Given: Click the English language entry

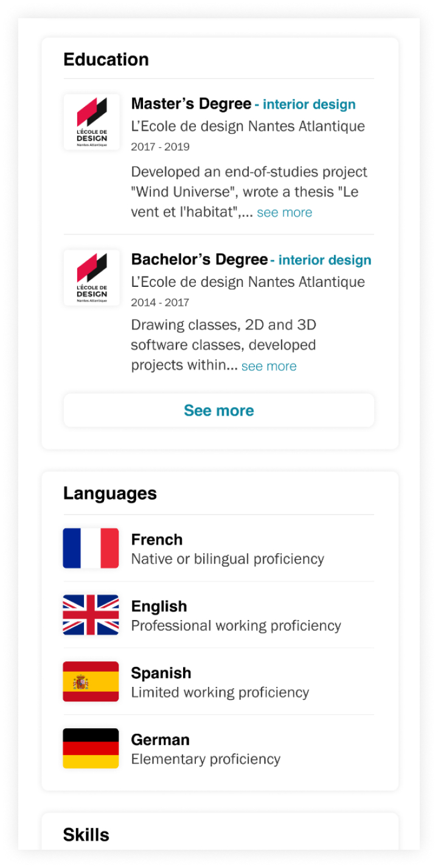Looking at the screenshot, I should 159,607.
